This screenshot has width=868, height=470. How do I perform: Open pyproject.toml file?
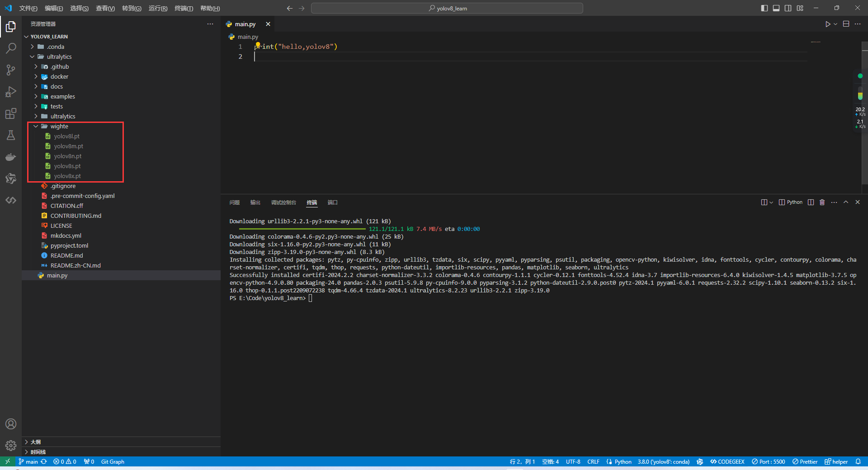click(121, 245)
